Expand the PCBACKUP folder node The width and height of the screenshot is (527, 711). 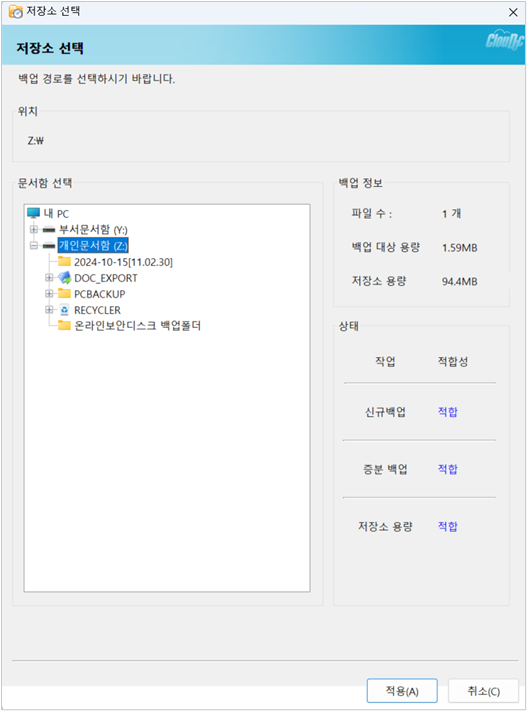49,294
